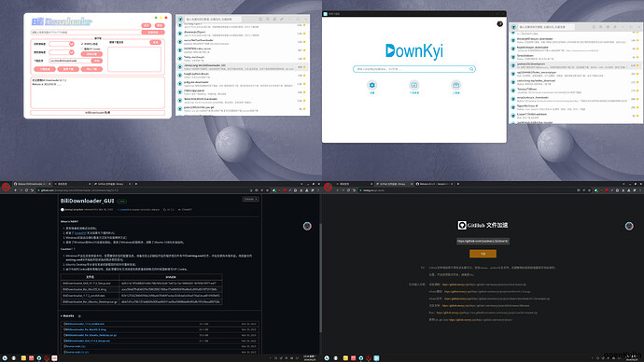The image size is (644, 362).
Task: Expand the first pink quality dropdown arrow
Action: click(x=72, y=44)
